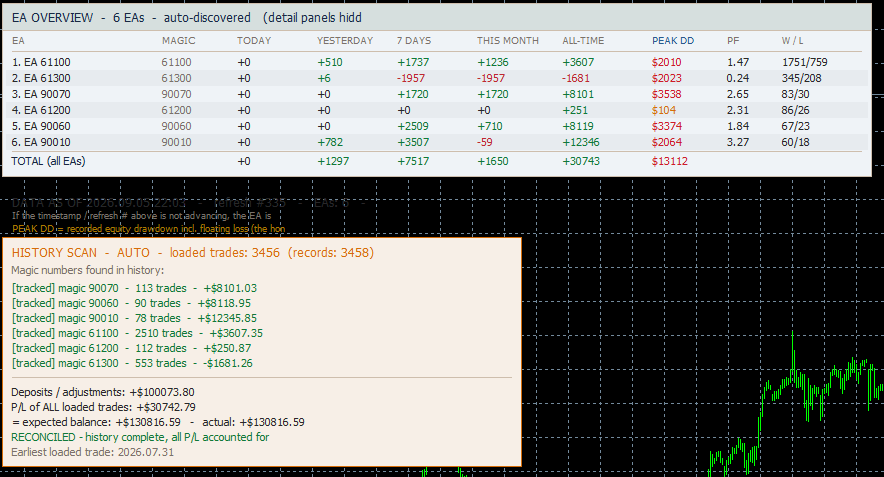Screen dimensions: 884x477
Task: Click all-time value -1681
Action: 576,78
